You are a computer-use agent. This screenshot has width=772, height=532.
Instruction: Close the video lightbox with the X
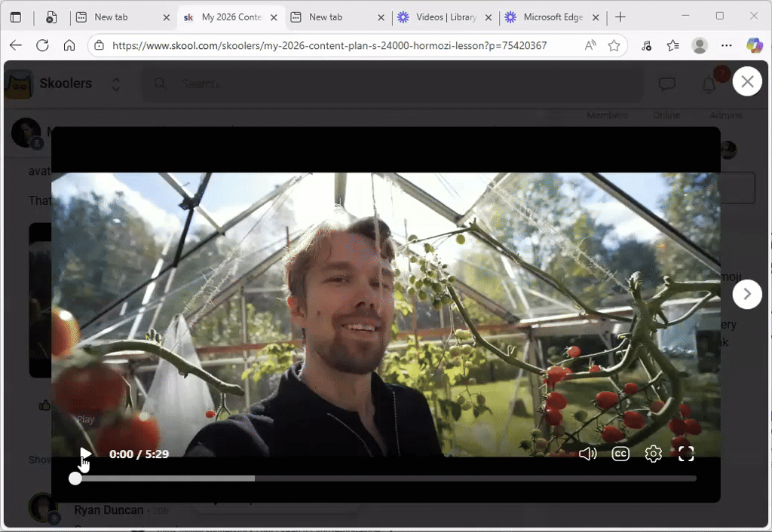747,81
